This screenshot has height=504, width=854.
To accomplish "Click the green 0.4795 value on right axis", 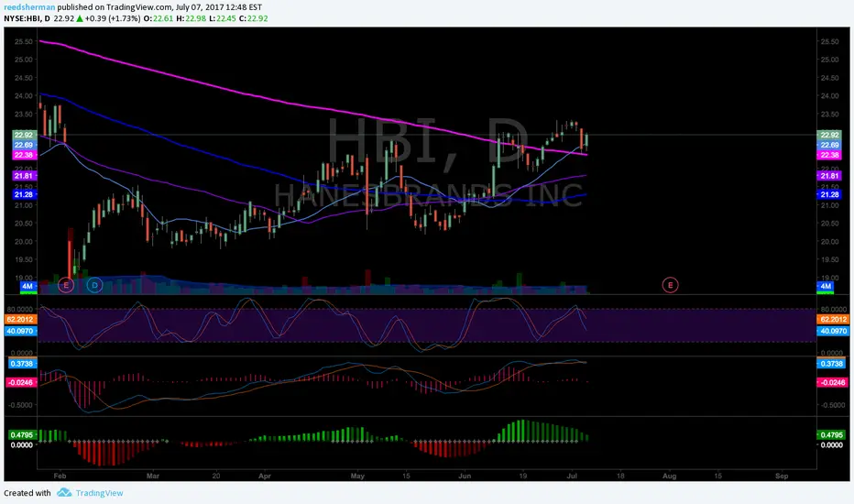I will coord(832,434).
